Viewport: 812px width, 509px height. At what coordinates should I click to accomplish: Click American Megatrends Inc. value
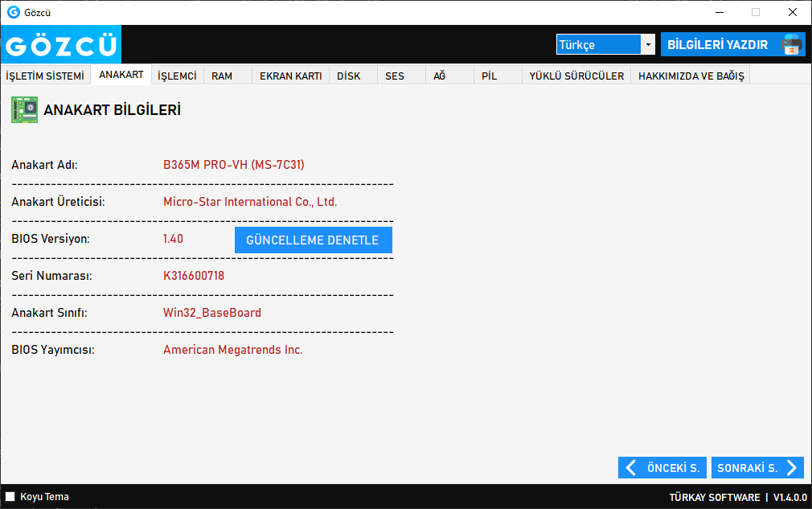point(232,350)
